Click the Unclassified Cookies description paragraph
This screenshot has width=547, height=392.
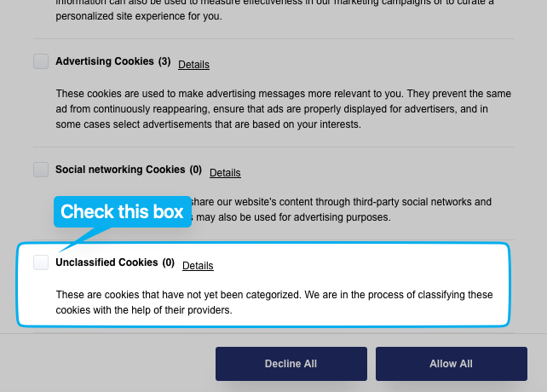click(273, 303)
